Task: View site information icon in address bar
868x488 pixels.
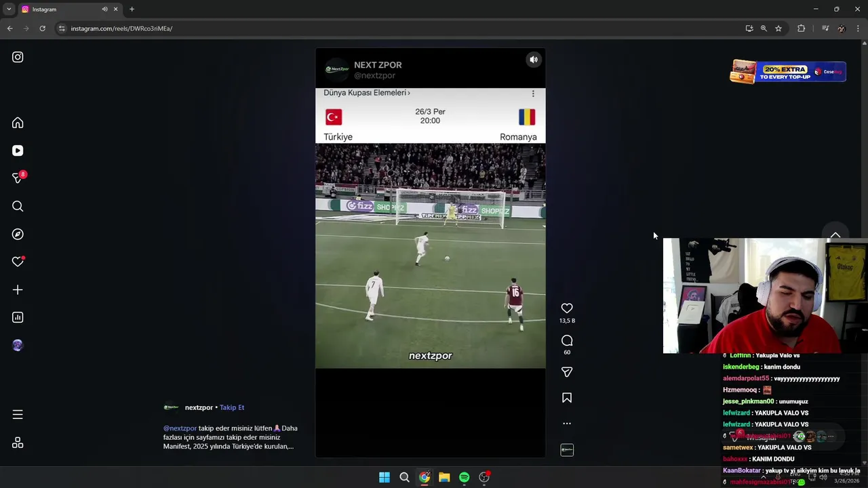Action: pos(62,28)
